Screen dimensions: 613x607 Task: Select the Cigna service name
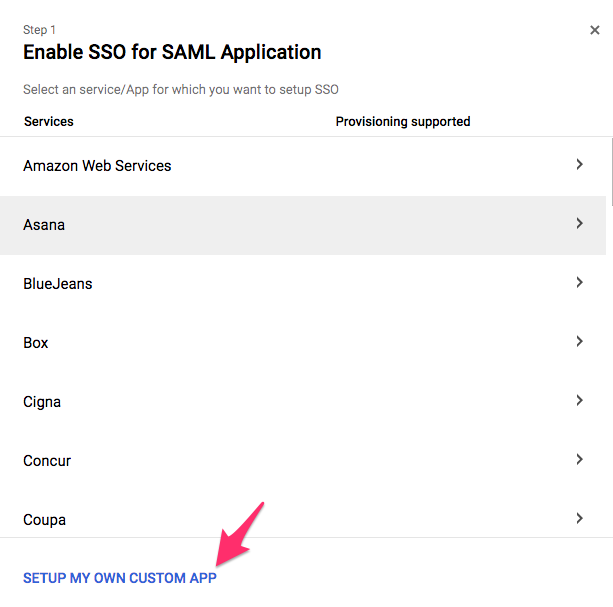42,402
